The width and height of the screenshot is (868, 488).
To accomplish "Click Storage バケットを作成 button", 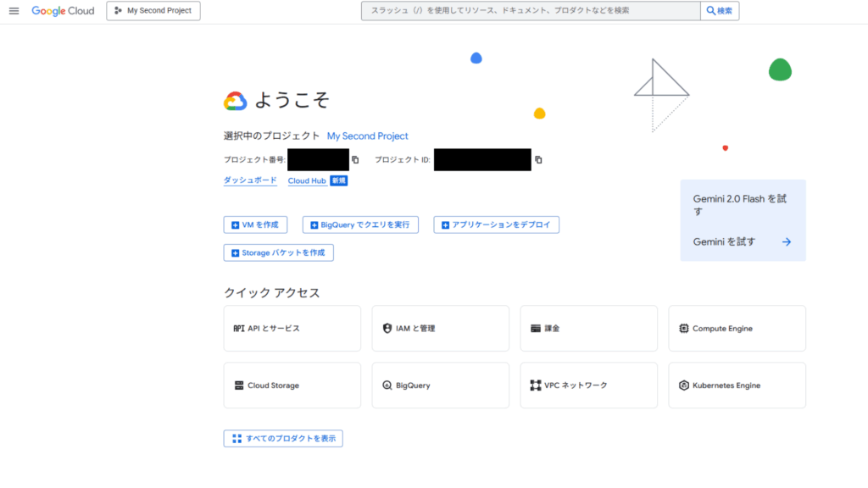I will (278, 252).
